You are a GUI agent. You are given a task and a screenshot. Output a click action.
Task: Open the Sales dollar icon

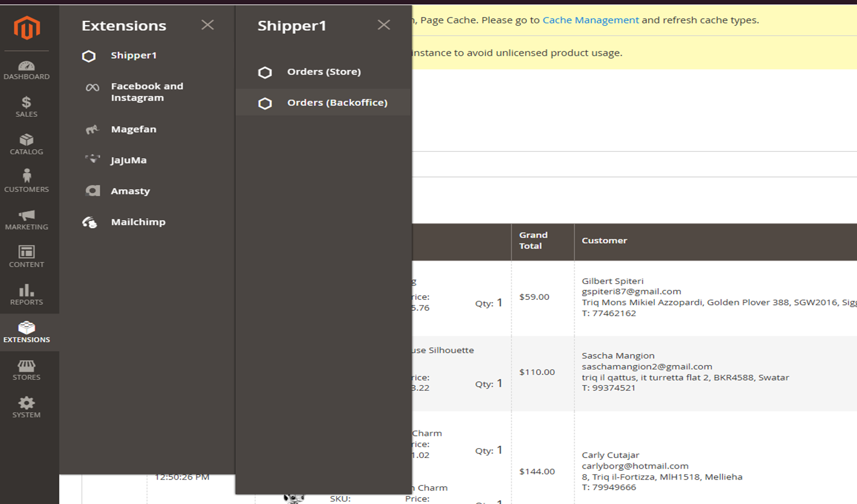(x=26, y=102)
